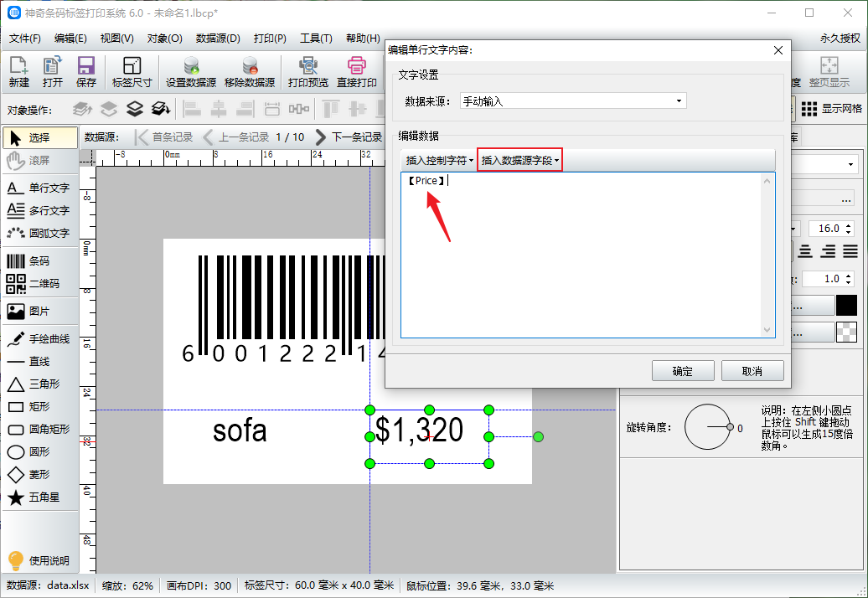The image size is (868, 598).
Task: Select the 图片 image tool
Action: pos(40,312)
